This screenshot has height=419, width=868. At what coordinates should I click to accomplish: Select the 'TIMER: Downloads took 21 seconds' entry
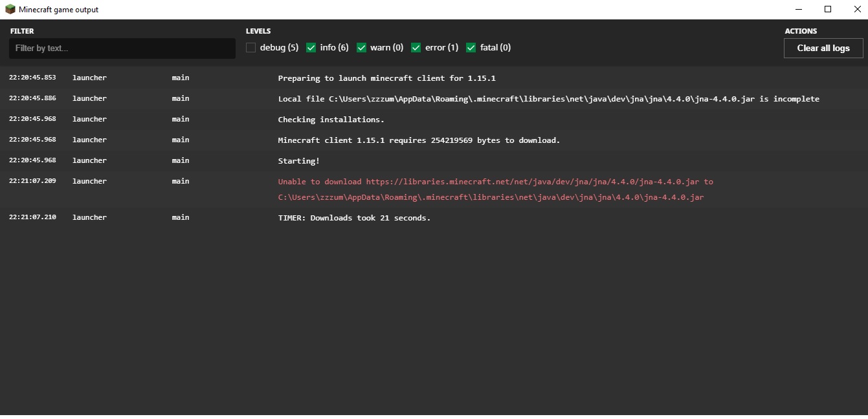[354, 218]
